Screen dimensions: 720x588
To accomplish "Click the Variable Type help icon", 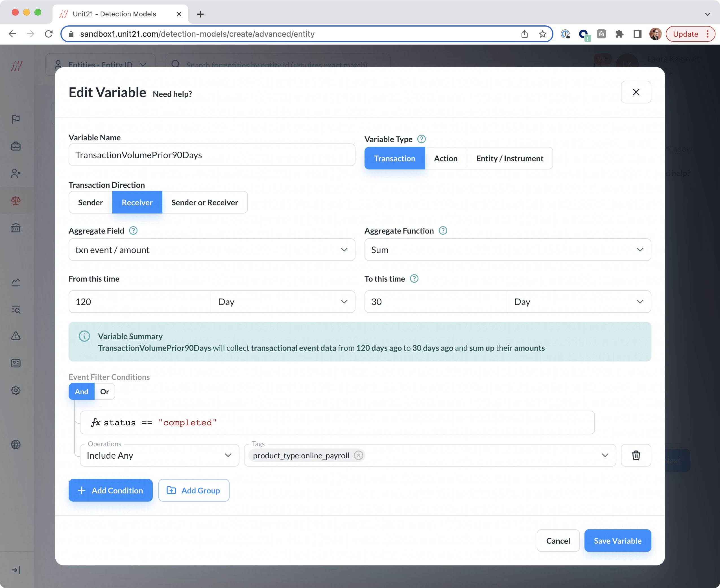I will pos(421,139).
